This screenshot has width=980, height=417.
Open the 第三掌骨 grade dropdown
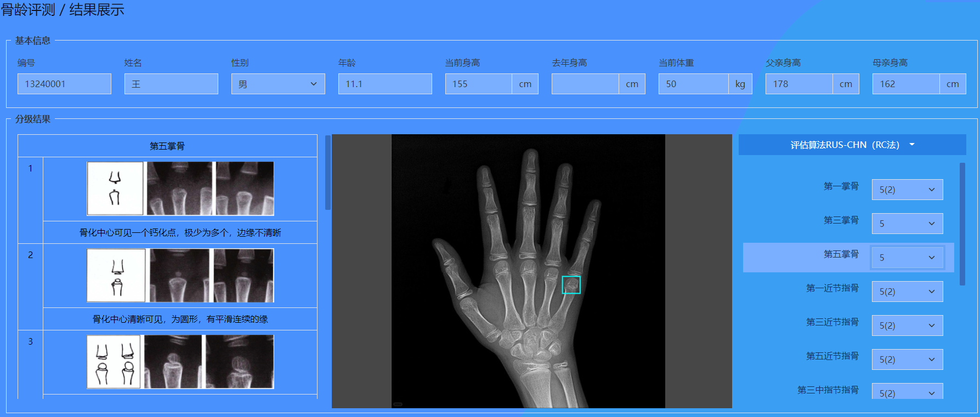click(907, 224)
